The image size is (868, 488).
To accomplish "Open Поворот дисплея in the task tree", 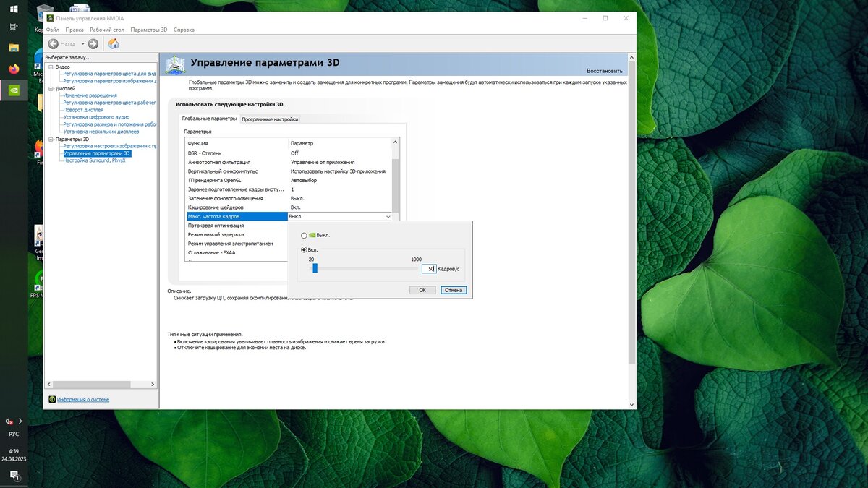I will pyautogui.click(x=83, y=110).
